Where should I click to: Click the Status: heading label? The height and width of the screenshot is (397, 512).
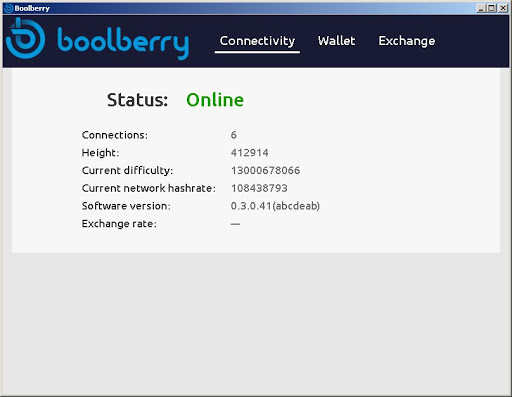tap(137, 100)
